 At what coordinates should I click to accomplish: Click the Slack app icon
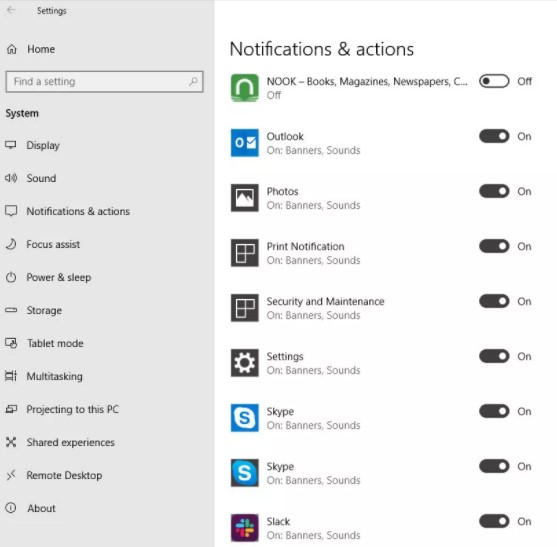tap(245, 528)
